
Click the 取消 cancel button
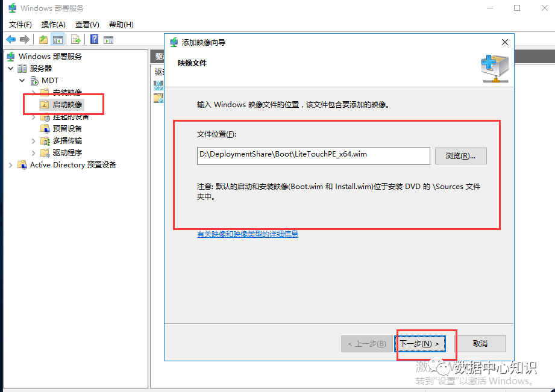(480, 344)
